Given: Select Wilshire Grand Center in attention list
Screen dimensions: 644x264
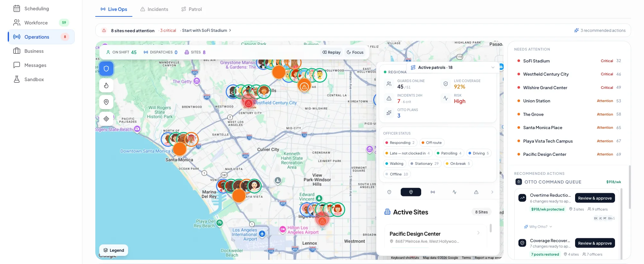Looking at the screenshot, I should [x=569, y=88].
